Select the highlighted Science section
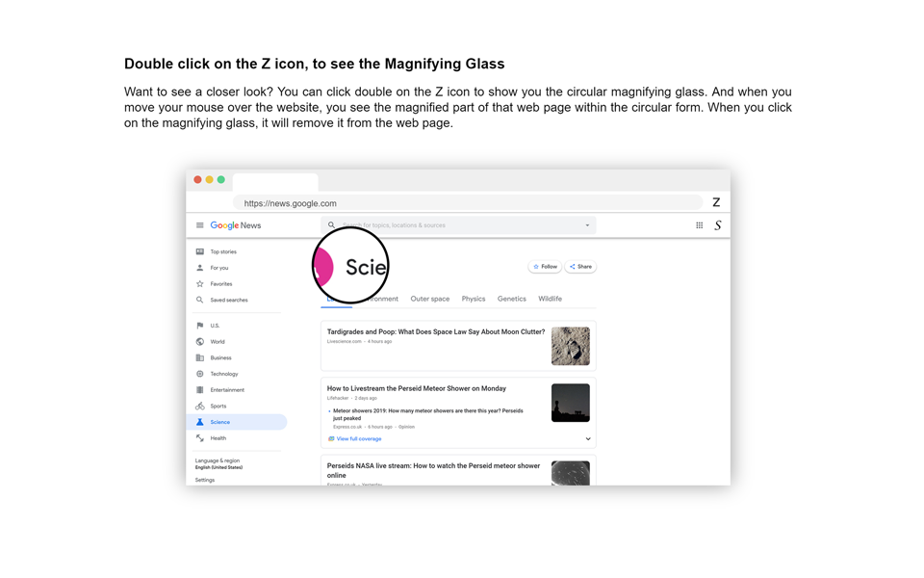The height and width of the screenshot is (578, 924). pos(237,422)
